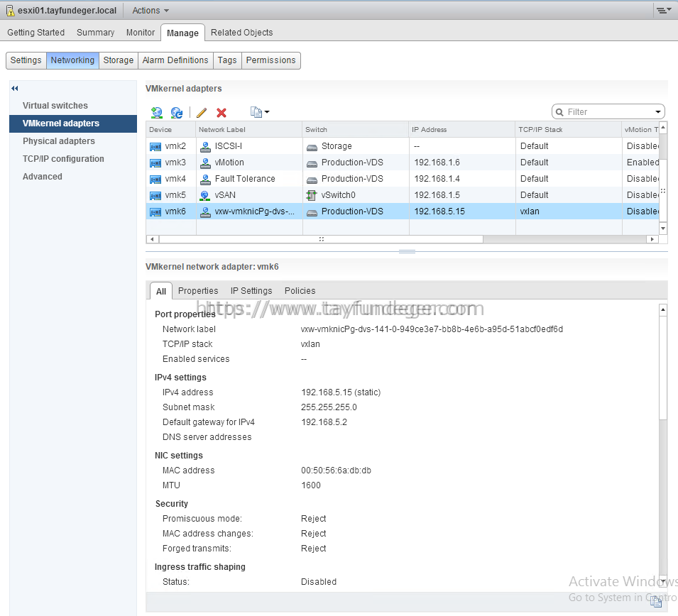This screenshot has height=616, width=678.
Task: Switch to the Monitor tab
Action: tap(141, 33)
